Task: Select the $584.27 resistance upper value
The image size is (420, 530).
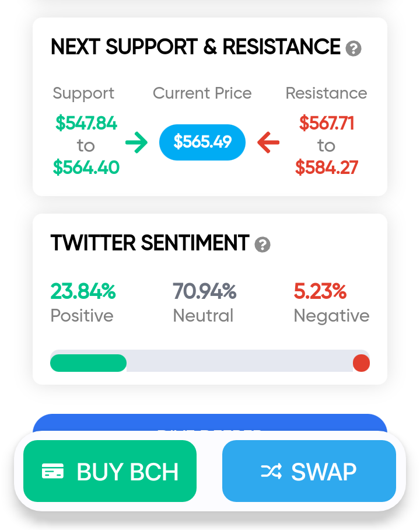Action: 327,168
